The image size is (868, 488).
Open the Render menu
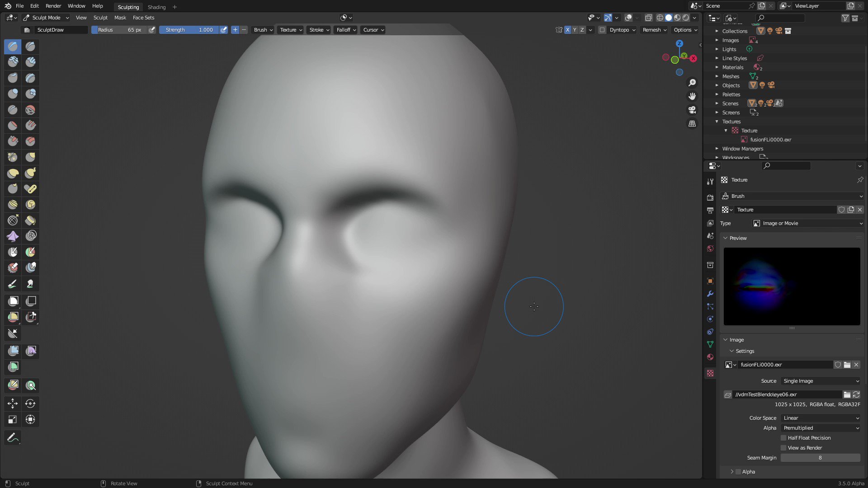click(x=53, y=6)
